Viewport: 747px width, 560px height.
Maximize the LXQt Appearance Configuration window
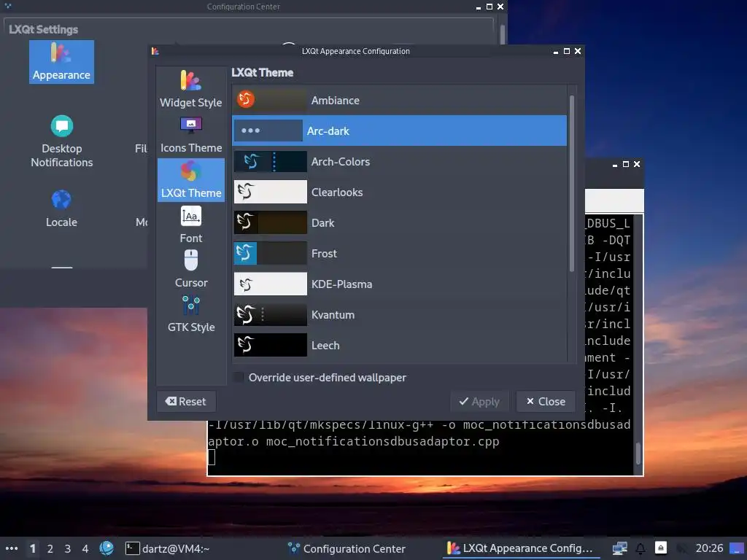tap(566, 51)
